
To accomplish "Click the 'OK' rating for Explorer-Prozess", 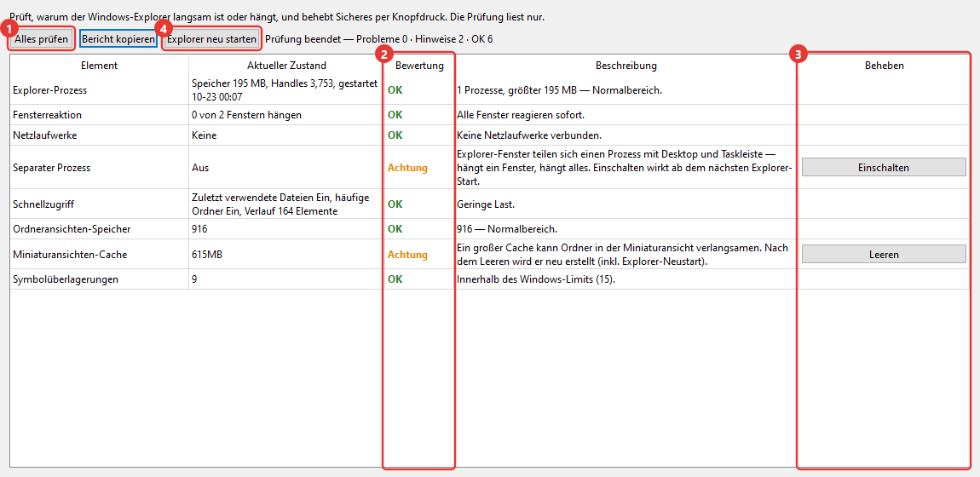I will [x=395, y=90].
